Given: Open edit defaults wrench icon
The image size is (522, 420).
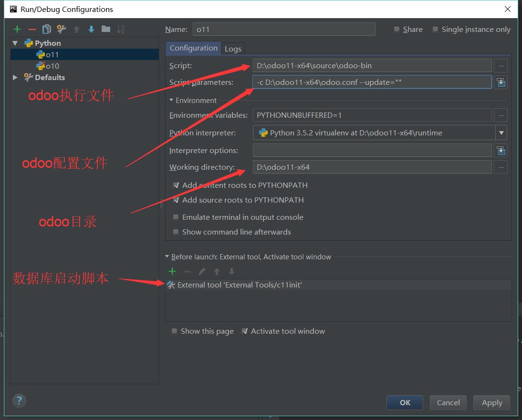Looking at the screenshot, I should tap(61, 29).
